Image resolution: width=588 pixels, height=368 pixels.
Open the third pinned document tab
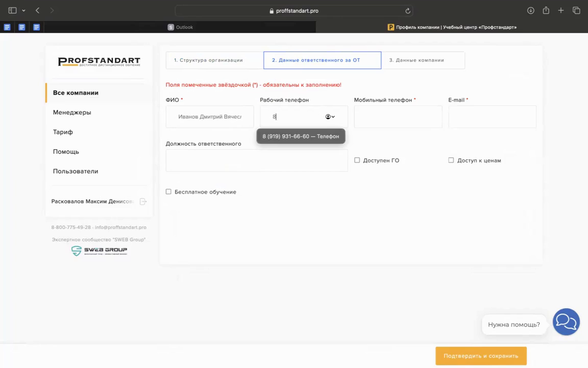coord(36,27)
